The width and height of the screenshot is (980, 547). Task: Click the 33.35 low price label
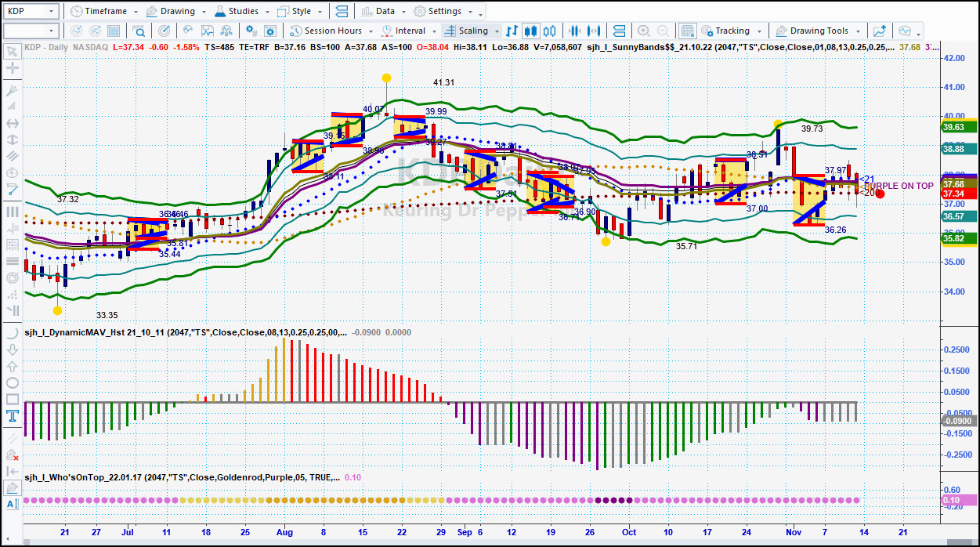[107, 315]
